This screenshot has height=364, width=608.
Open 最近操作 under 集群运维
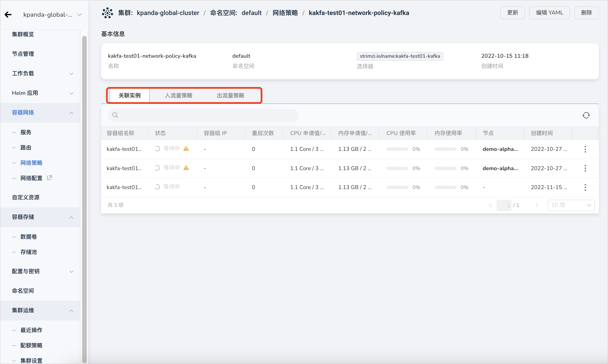31,330
